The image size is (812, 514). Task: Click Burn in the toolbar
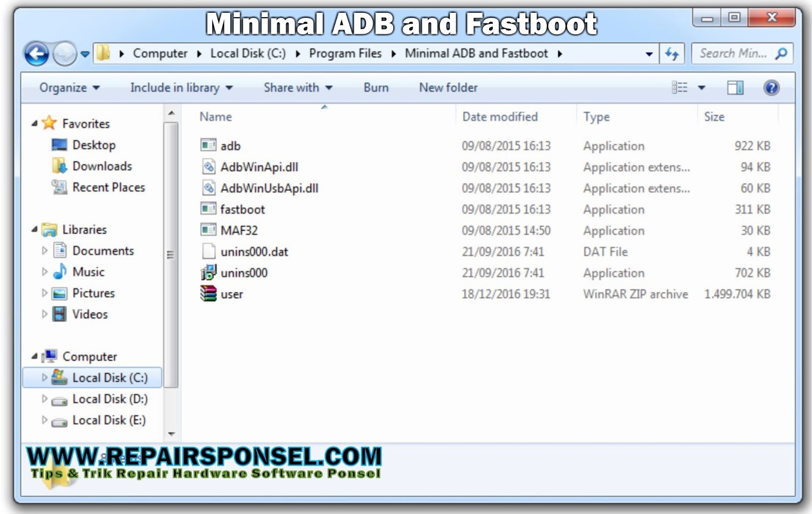pos(376,87)
